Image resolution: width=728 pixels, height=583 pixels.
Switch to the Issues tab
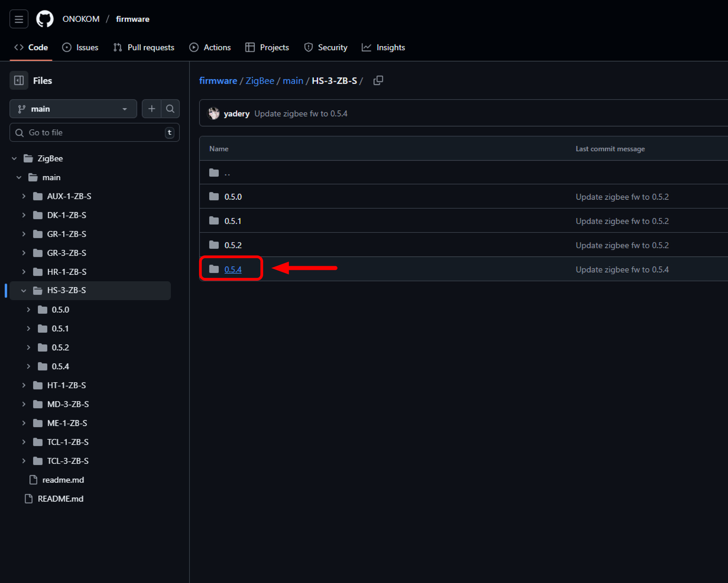[x=81, y=48]
